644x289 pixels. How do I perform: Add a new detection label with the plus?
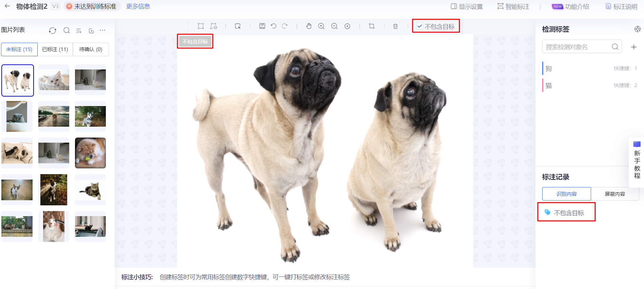click(634, 47)
